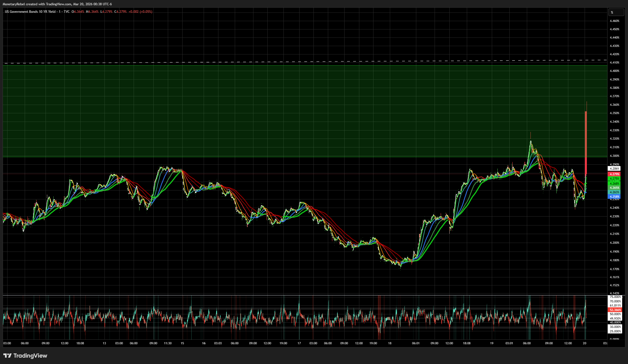
Task: Click the red 4.279% current price label
Action: [x=614, y=174]
